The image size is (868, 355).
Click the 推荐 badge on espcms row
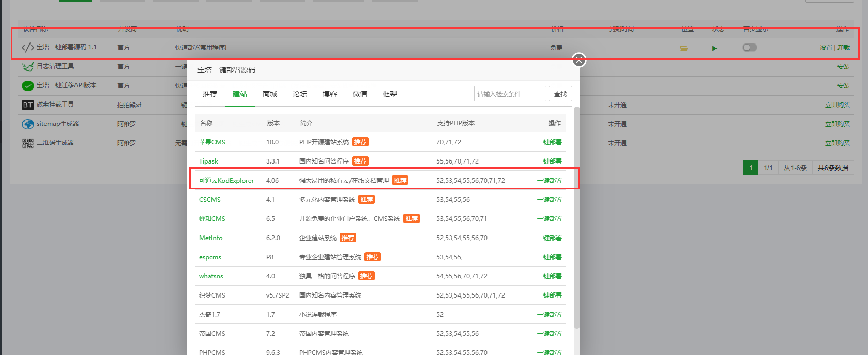pyautogui.click(x=373, y=257)
